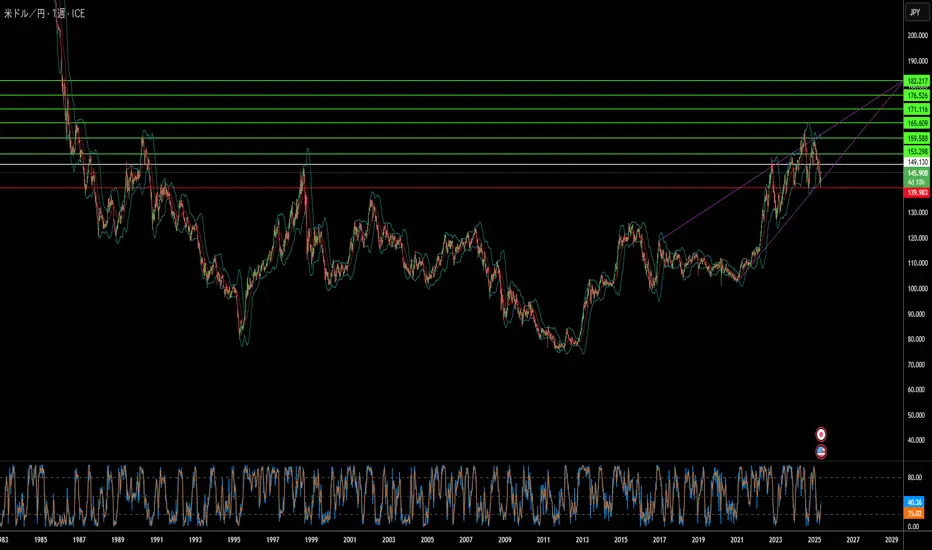Click the 200.000 price axis label
The image size is (932, 550).
(917, 36)
